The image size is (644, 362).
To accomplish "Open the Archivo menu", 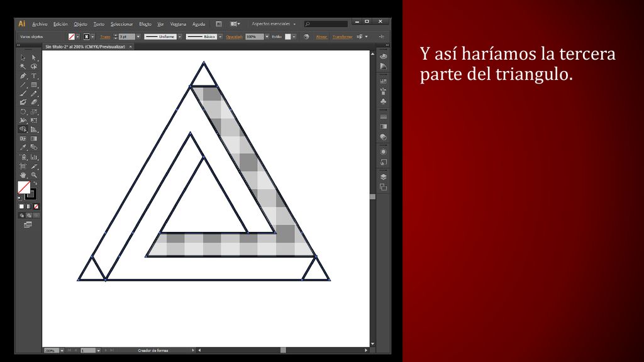I will coord(40,25).
